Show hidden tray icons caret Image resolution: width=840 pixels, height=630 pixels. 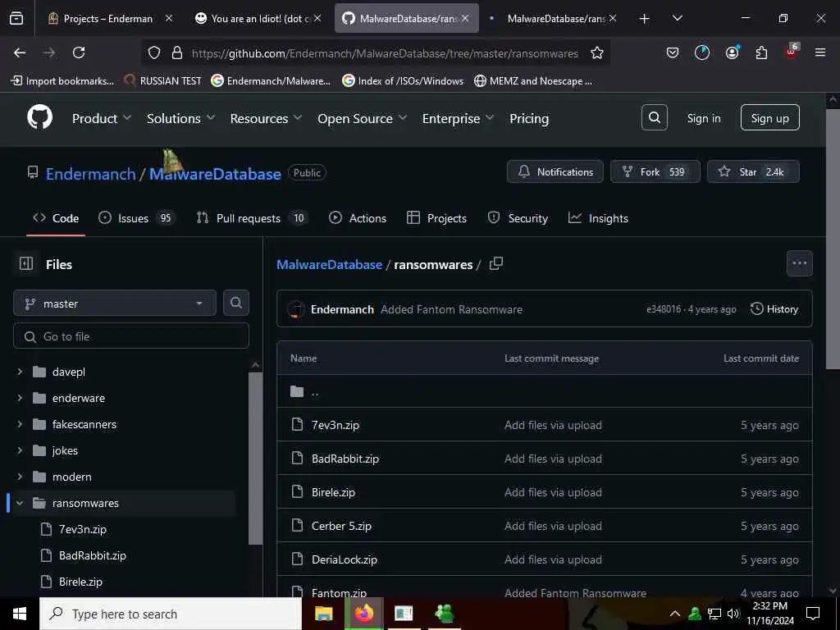675,614
